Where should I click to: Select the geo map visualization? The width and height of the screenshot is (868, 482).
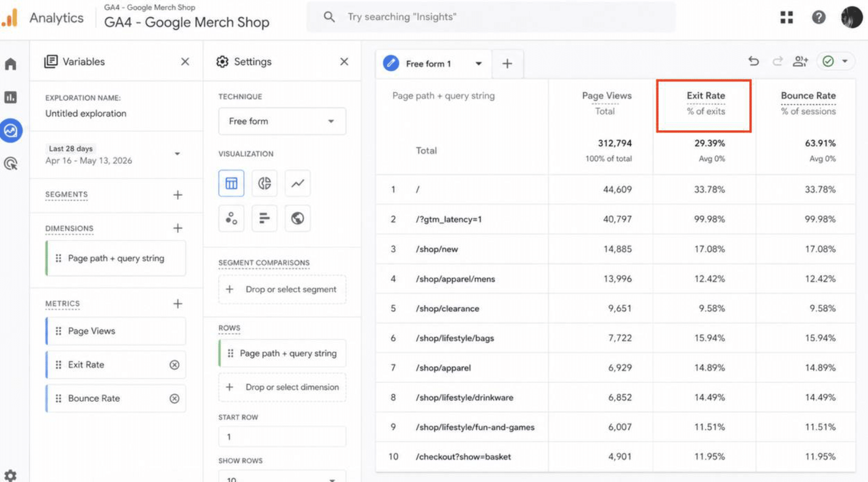[x=298, y=218]
